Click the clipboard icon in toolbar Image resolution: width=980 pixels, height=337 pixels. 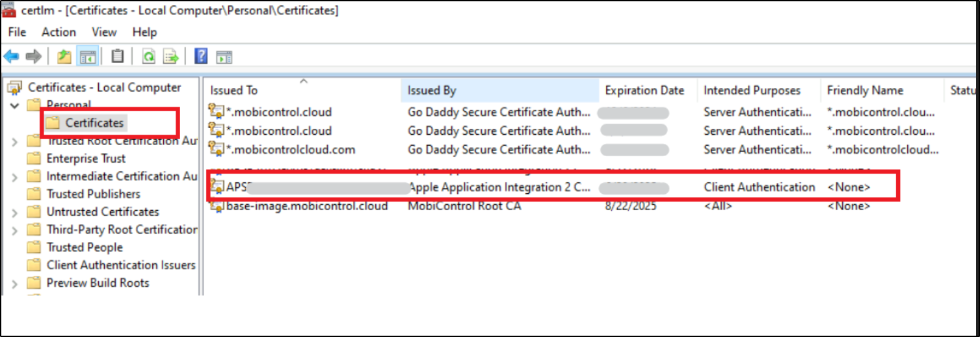pos(117,57)
